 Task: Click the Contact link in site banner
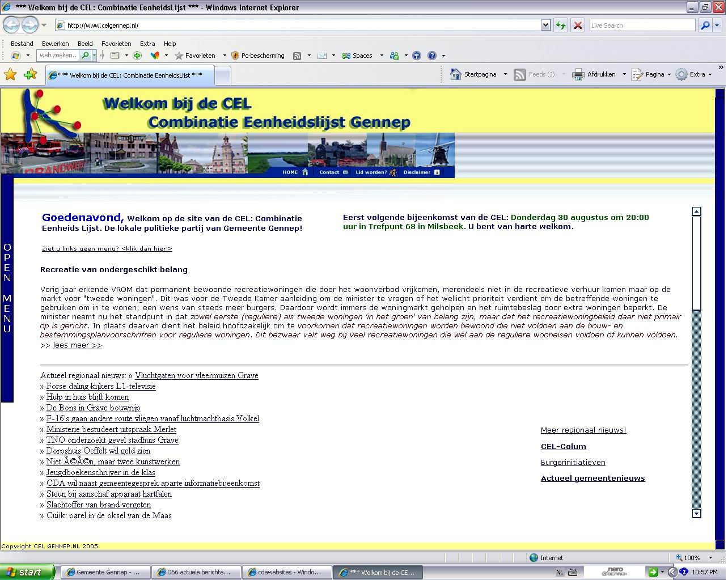point(333,172)
